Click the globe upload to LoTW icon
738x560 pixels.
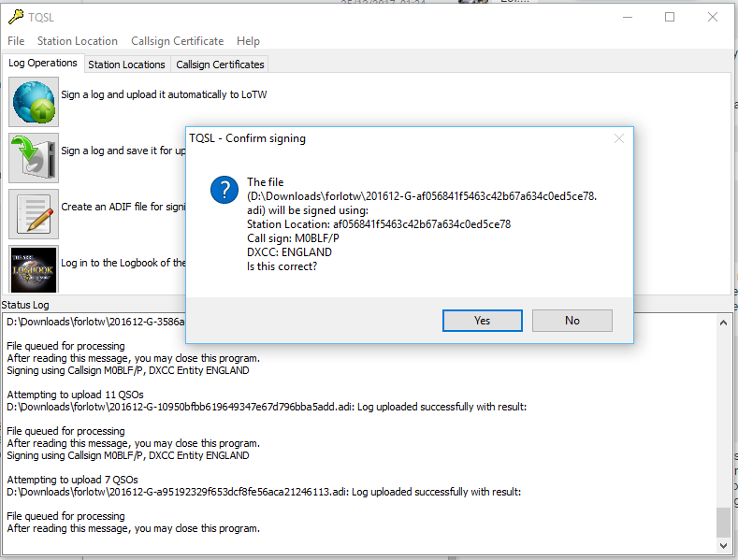(x=34, y=102)
